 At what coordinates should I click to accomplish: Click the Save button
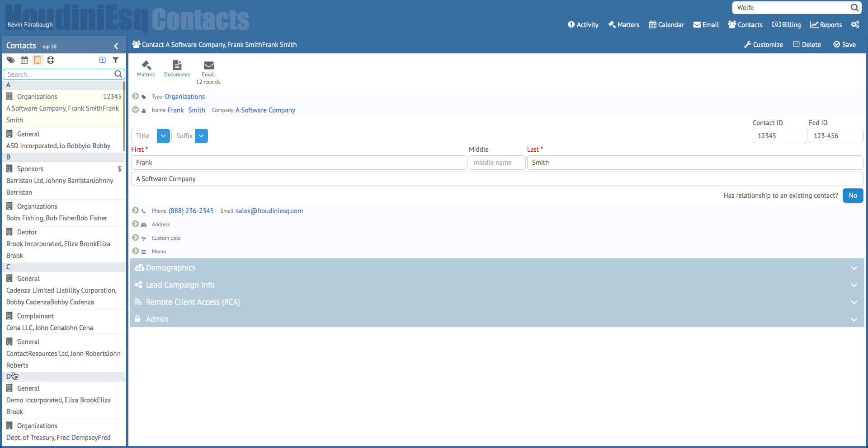(844, 45)
